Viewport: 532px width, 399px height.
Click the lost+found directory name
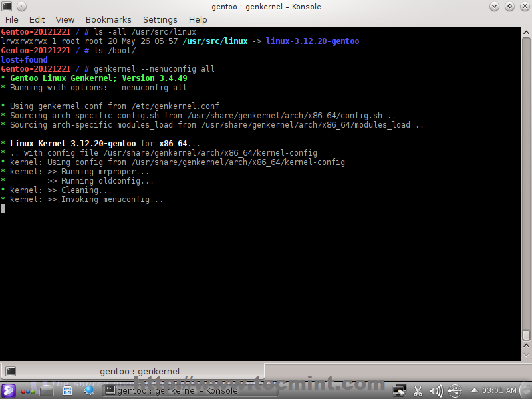(24, 60)
